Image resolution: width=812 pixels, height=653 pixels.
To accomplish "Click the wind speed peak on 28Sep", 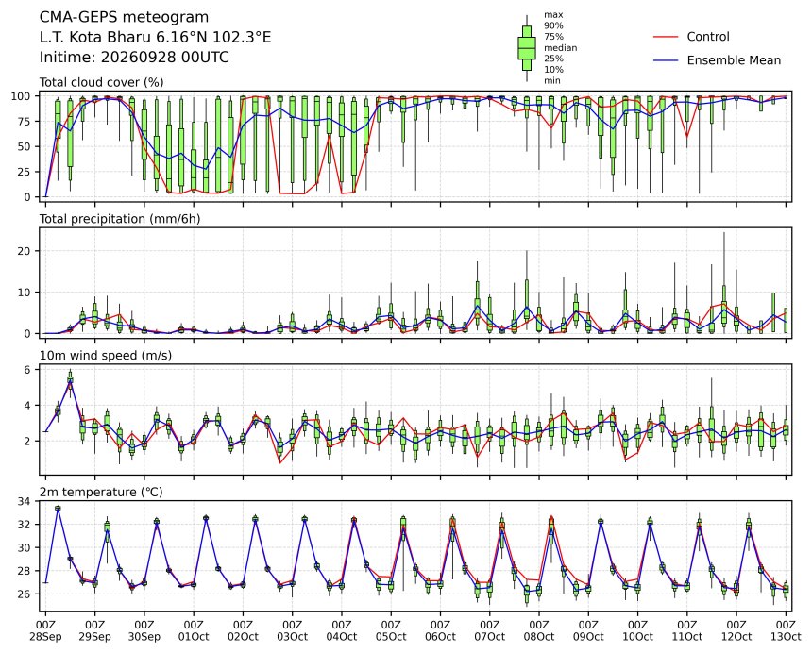I will (70, 380).
